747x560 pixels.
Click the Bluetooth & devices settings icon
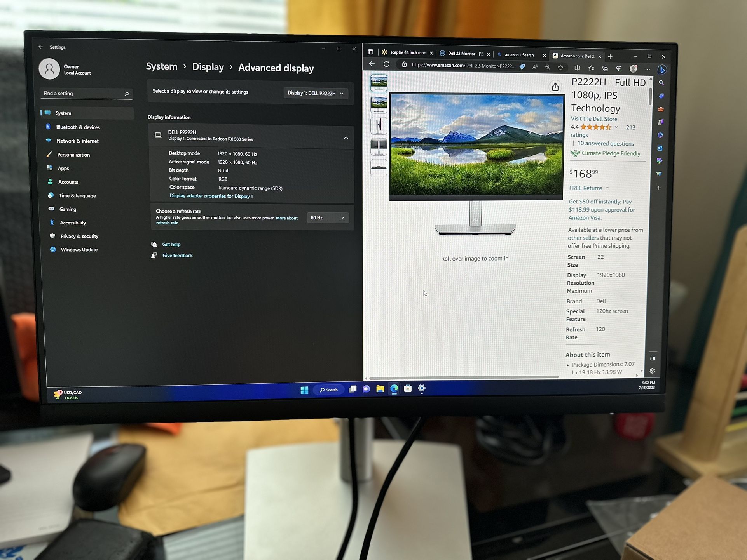coord(49,127)
